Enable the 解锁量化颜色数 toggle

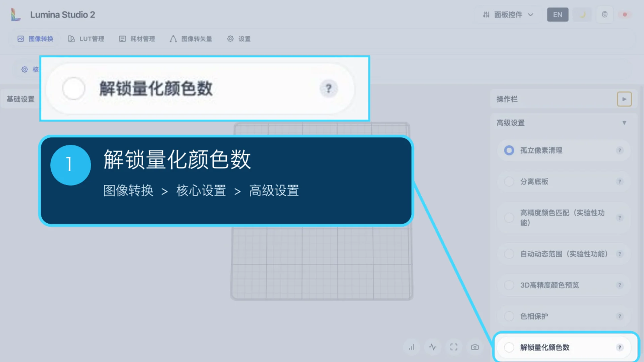point(509,348)
